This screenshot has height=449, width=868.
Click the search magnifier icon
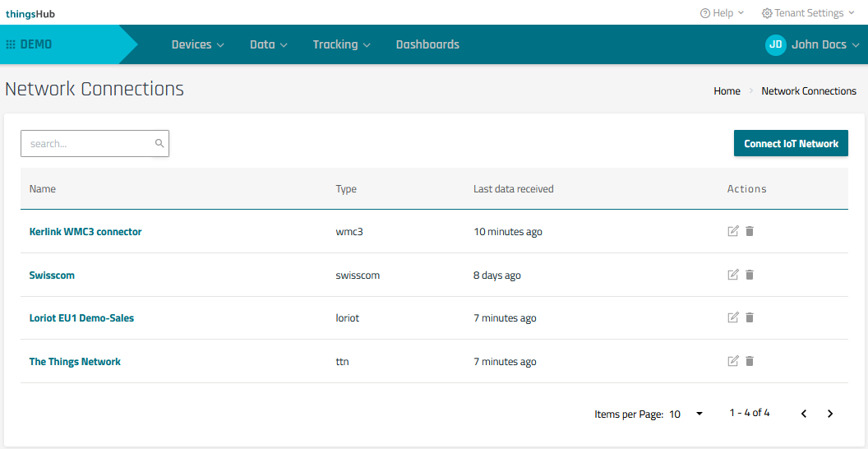tap(159, 143)
